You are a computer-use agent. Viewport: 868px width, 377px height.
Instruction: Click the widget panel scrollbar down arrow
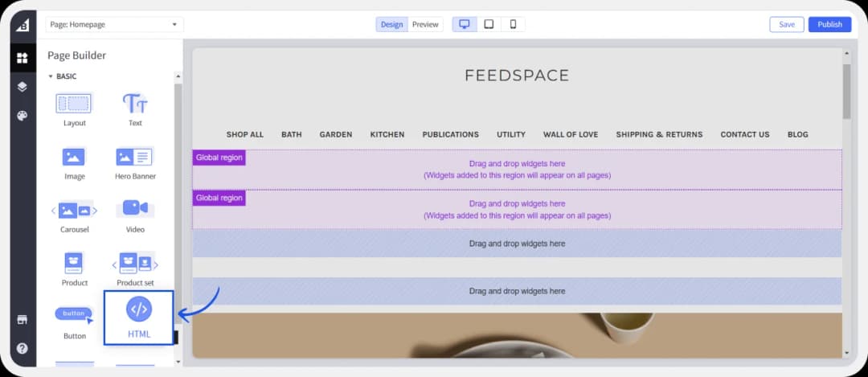[x=178, y=362]
